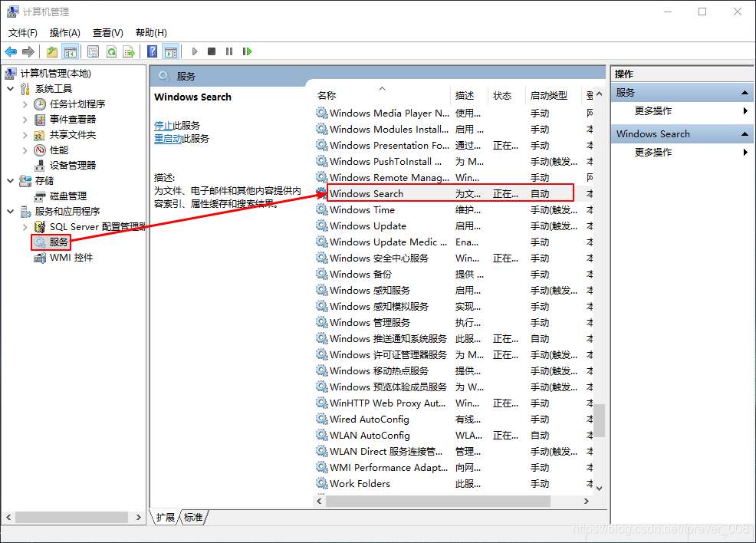
Task: Click the services list horizontal scrollbar thumb
Action: click(x=438, y=501)
